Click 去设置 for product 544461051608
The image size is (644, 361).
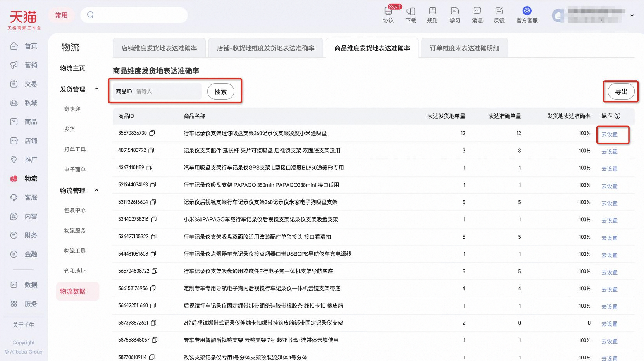click(x=609, y=255)
